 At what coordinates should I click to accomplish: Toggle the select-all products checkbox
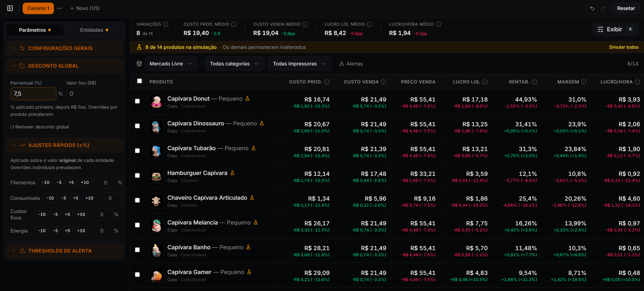pyautogui.click(x=139, y=81)
